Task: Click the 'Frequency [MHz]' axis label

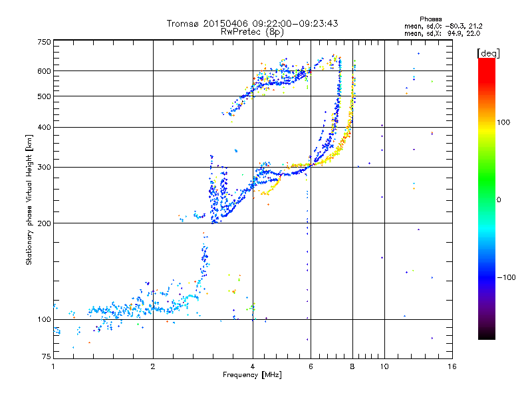Action: [x=252, y=375]
